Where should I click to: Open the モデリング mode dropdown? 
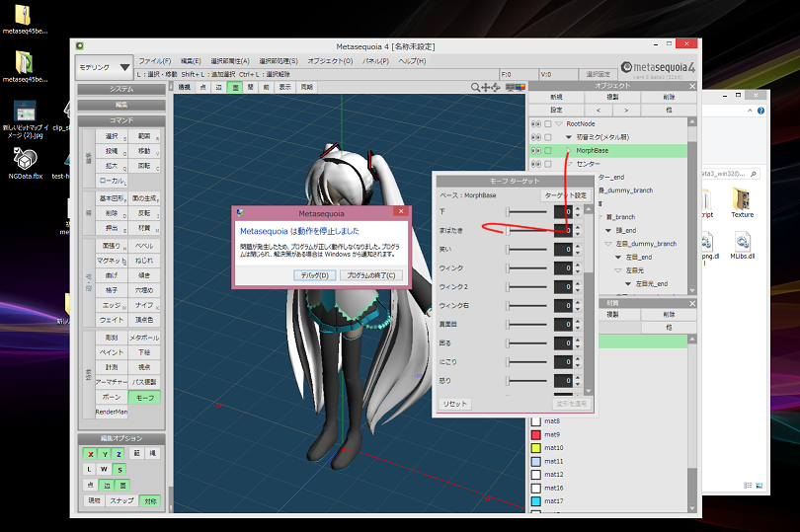click(105, 67)
